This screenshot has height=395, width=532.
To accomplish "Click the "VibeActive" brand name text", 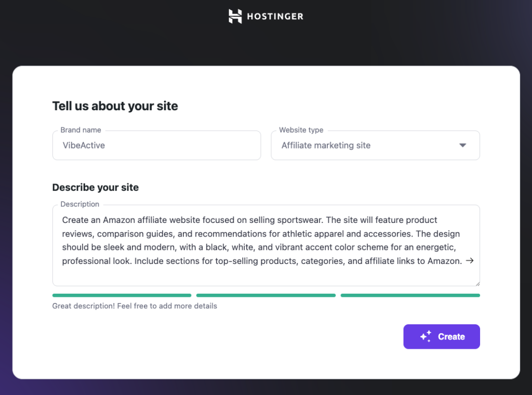I will [84, 146].
